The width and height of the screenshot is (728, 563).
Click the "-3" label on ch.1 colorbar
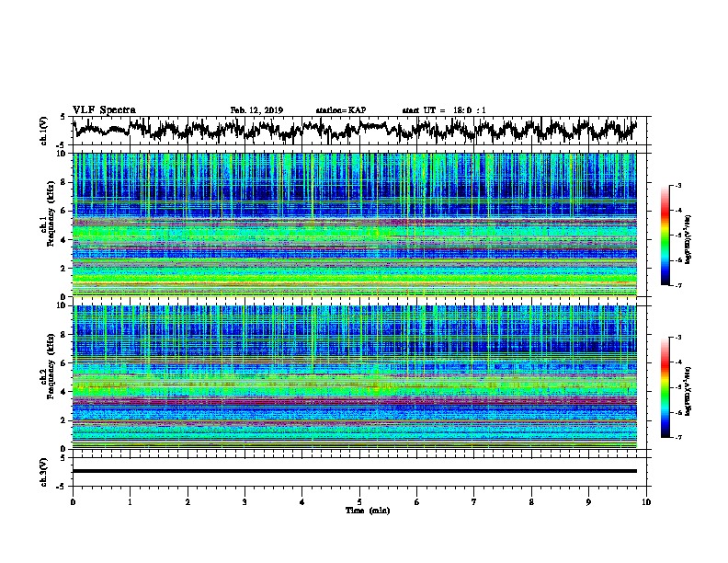pos(677,186)
